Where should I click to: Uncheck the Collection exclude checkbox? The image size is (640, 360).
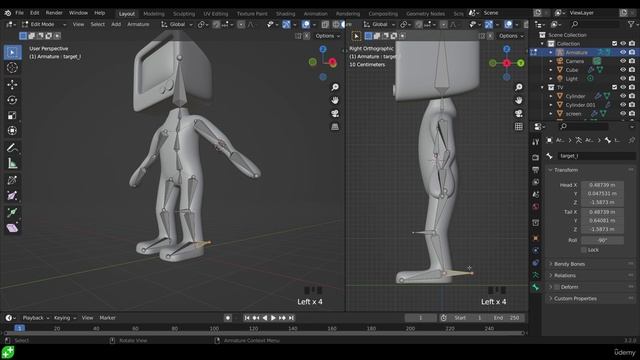pos(614,44)
